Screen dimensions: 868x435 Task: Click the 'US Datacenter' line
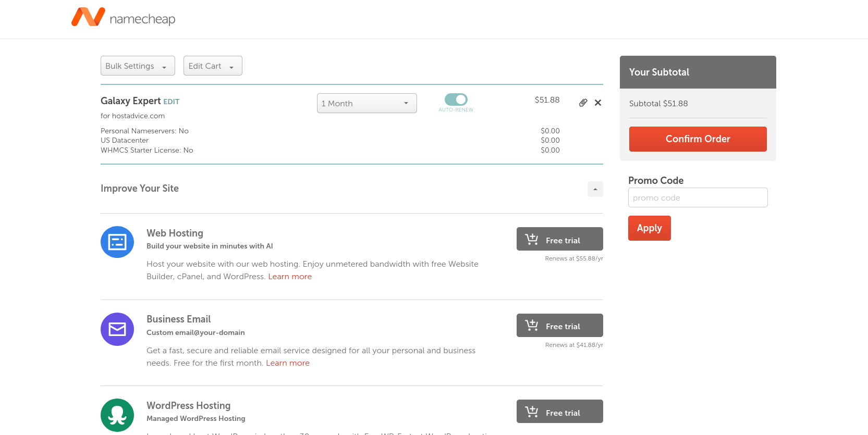125,140
